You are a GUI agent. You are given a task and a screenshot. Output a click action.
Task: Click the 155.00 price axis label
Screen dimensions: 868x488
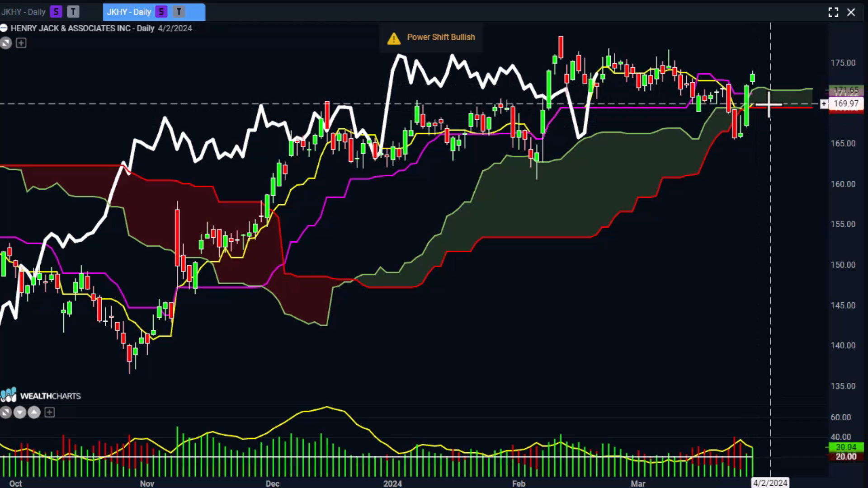coord(843,224)
